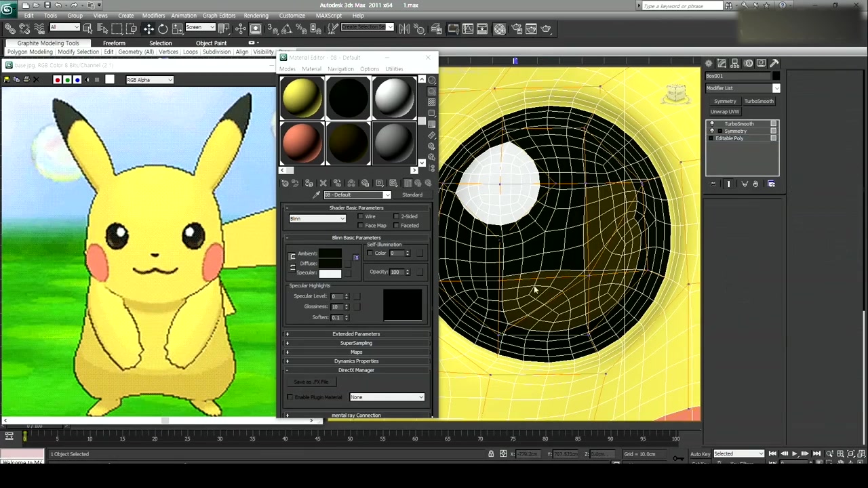This screenshot has width=868, height=488.
Task: Click the Utilities hammer tab icon
Action: [774, 63]
